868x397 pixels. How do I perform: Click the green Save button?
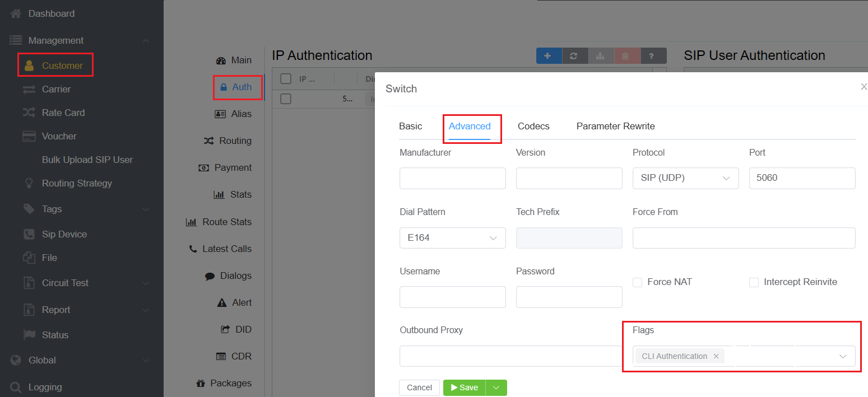pyautogui.click(x=464, y=387)
